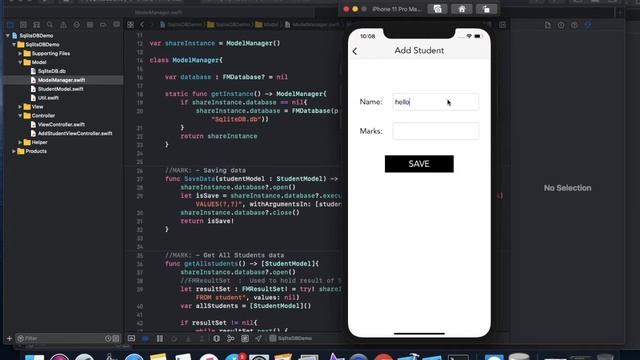
Task: Open the Test navigator diamond icon
Action: (76, 25)
